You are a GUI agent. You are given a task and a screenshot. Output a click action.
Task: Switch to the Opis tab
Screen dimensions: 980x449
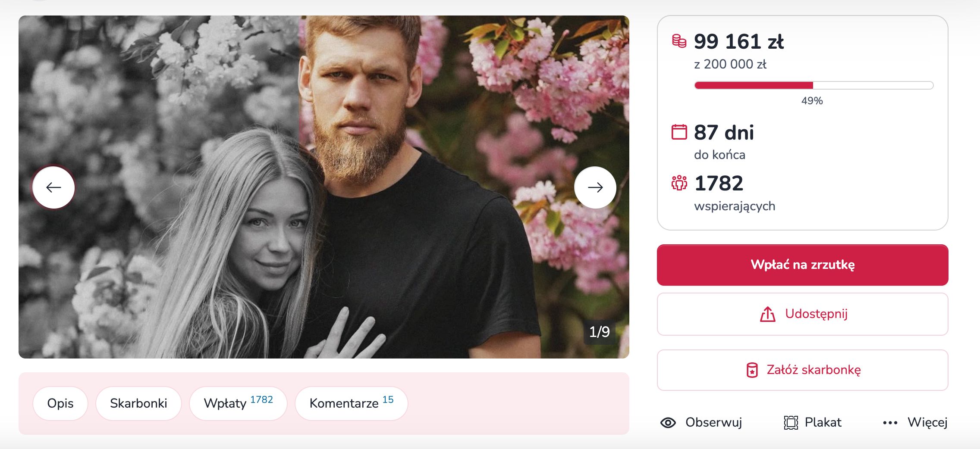[60, 403]
